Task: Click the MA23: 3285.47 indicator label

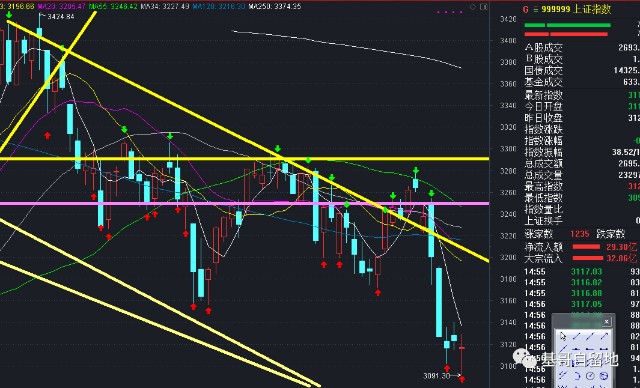Action: (x=61, y=7)
